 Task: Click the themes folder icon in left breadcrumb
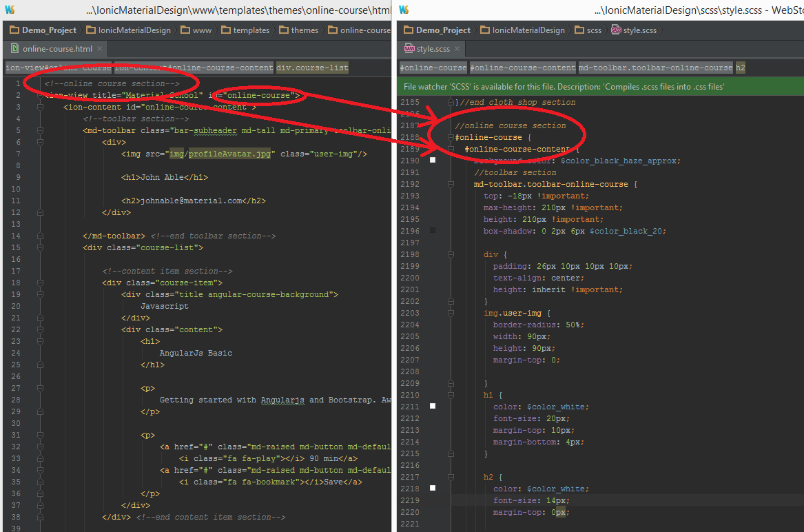point(283,30)
